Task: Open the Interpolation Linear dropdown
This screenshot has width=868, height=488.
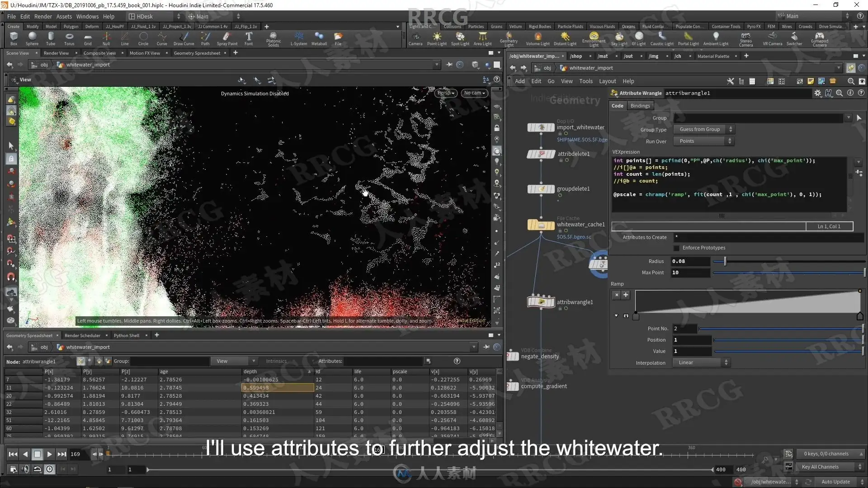Action: pyautogui.click(x=701, y=363)
